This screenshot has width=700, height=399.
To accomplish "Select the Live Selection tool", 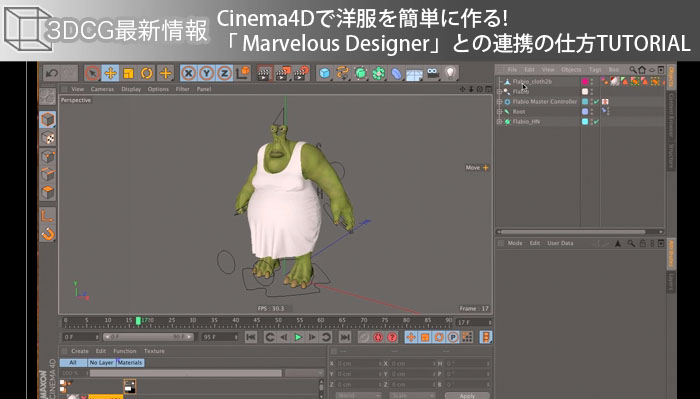I will coord(92,73).
